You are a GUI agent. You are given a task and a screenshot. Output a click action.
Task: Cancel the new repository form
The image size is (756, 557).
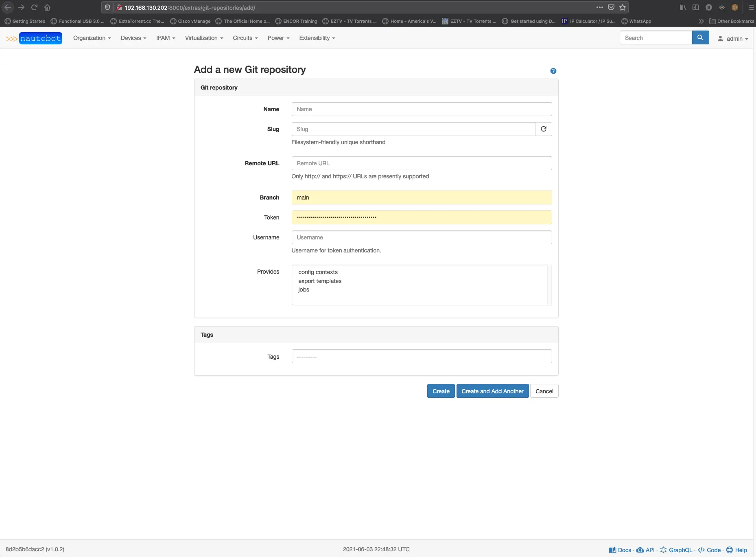tap(544, 391)
